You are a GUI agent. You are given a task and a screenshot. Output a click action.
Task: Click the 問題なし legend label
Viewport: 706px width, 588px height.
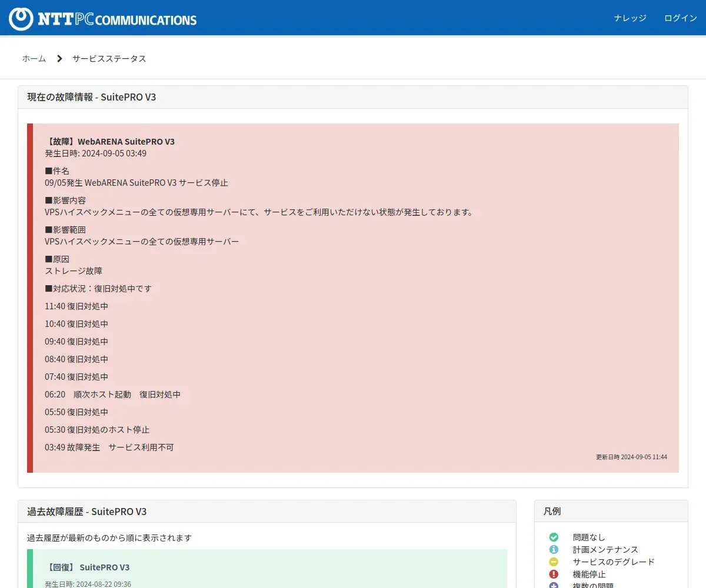tap(589, 537)
